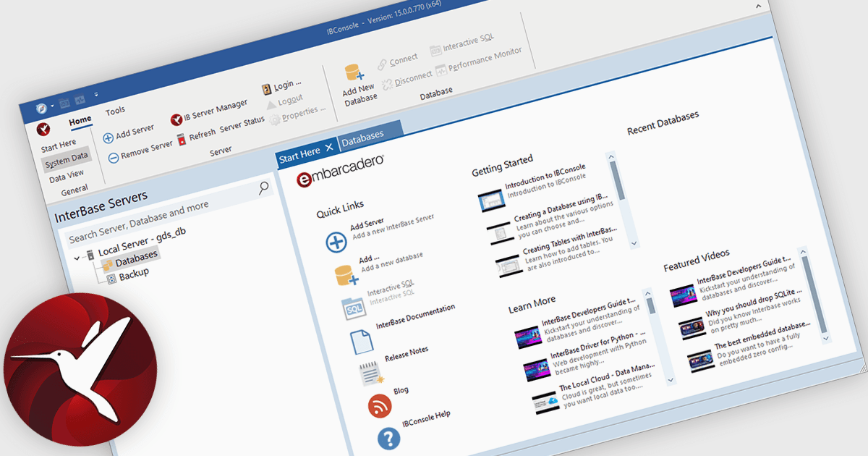Click the Logout icon in Server group
This screenshot has height=456, width=868.
(x=271, y=104)
